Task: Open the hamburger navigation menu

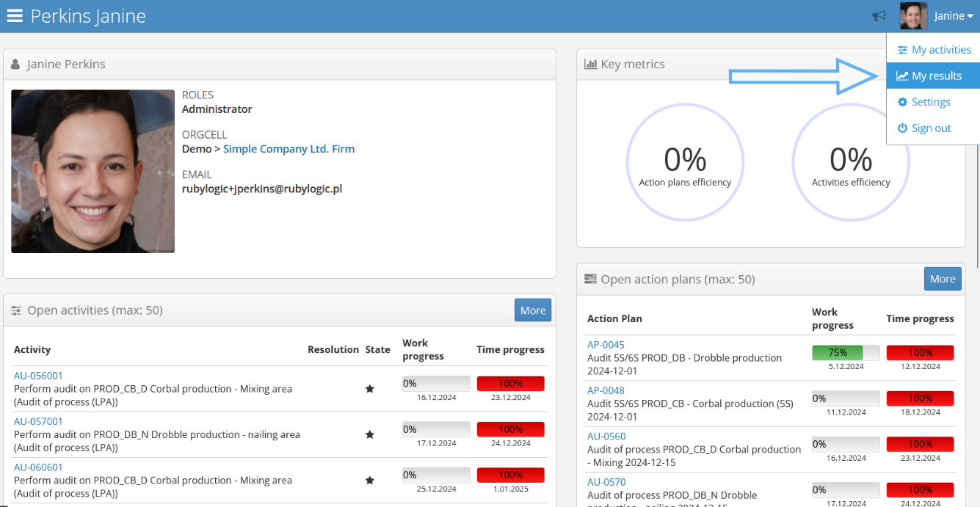Action: [x=15, y=15]
